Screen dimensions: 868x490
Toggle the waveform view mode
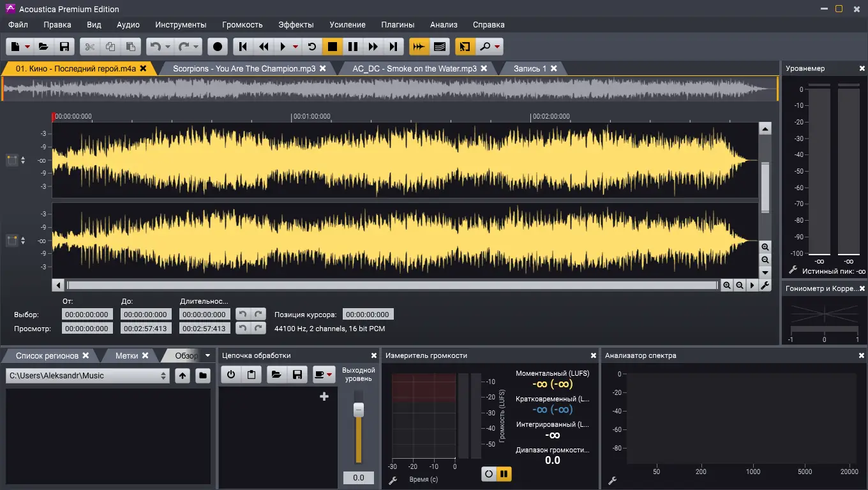(x=419, y=47)
